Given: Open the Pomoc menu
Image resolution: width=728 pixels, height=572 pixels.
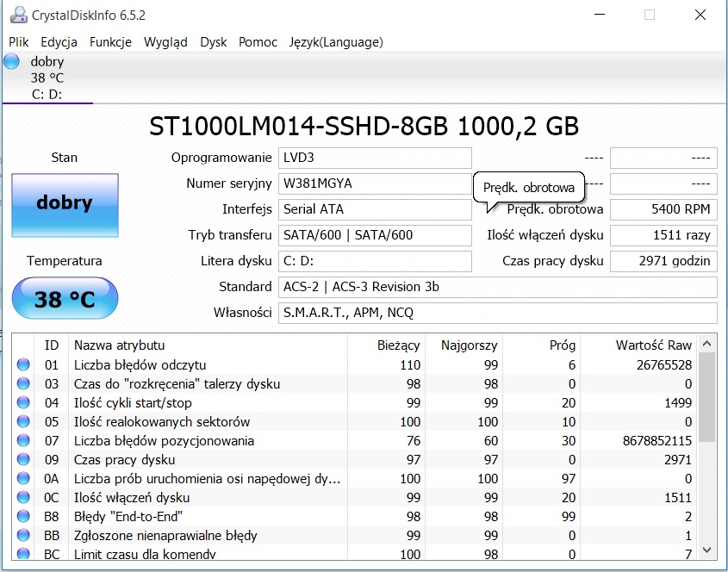Looking at the screenshot, I should pyautogui.click(x=258, y=42).
